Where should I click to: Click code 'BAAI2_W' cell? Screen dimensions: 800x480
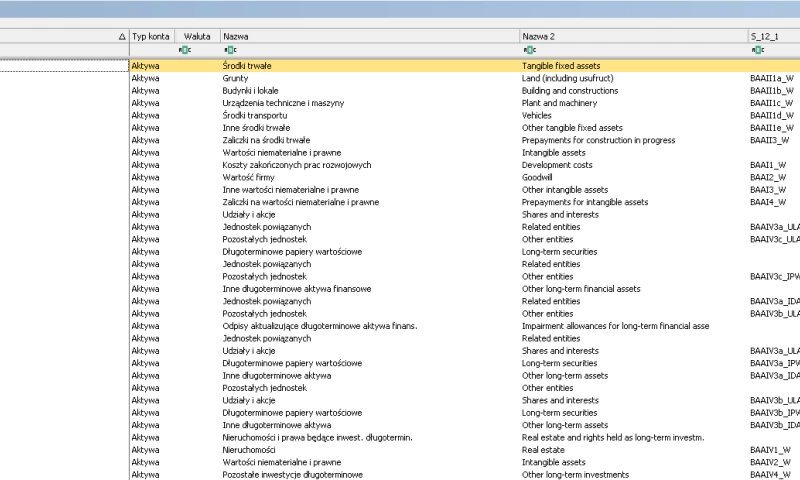click(x=768, y=178)
